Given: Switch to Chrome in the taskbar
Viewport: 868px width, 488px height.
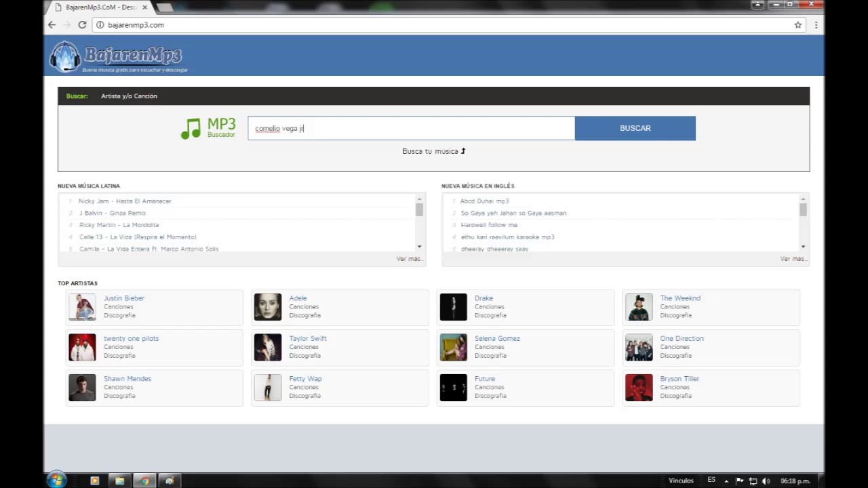Looking at the screenshot, I should click(144, 481).
